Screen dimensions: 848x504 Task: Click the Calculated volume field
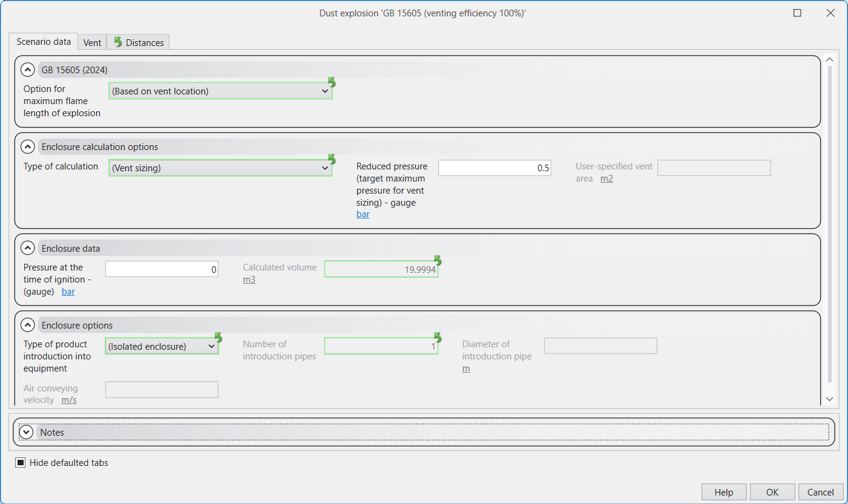[x=381, y=269]
